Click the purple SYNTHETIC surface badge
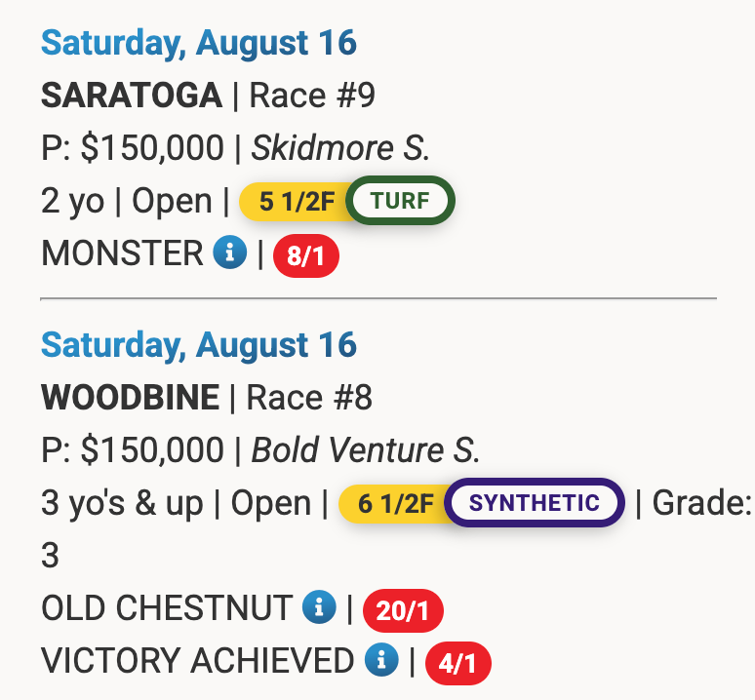The width and height of the screenshot is (755, 700). [534, 503]
